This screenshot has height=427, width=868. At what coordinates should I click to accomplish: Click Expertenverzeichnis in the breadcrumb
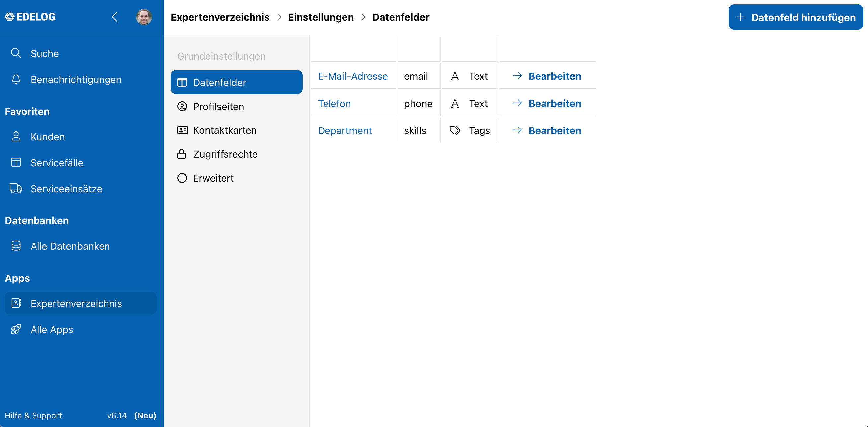220,17
